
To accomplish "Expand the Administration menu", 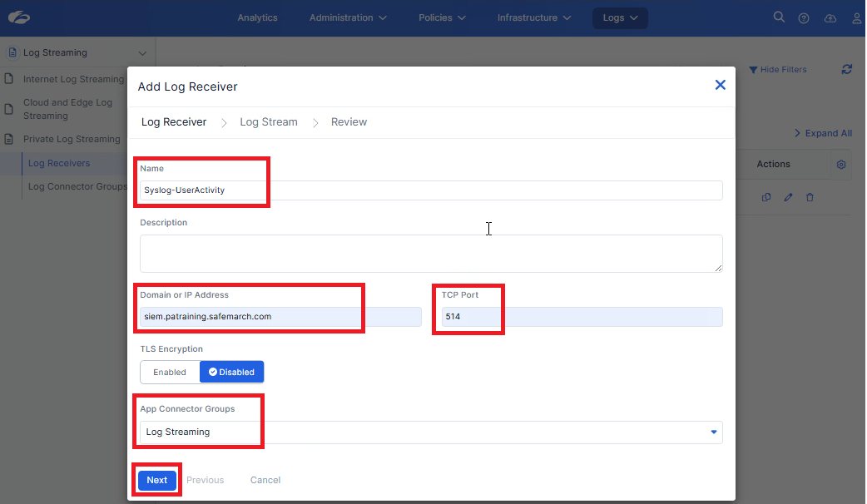I will click(x=348, y=17).
